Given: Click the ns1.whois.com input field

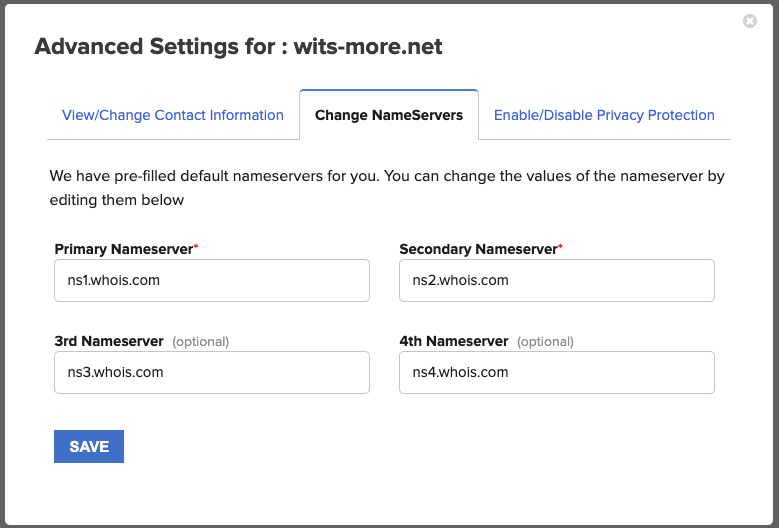Looking at the screenshot, I should click(x=212, y=281).
